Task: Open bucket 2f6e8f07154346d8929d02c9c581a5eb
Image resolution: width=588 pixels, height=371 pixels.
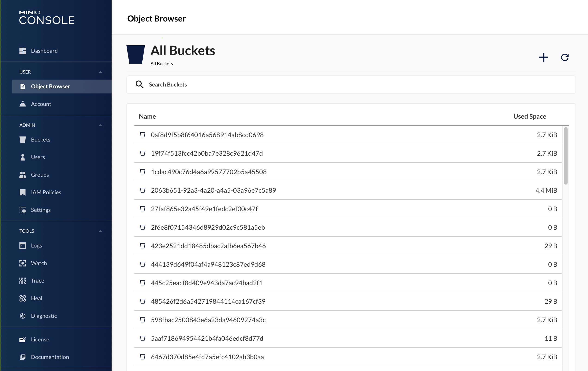Action: click(x=348, y=227)
